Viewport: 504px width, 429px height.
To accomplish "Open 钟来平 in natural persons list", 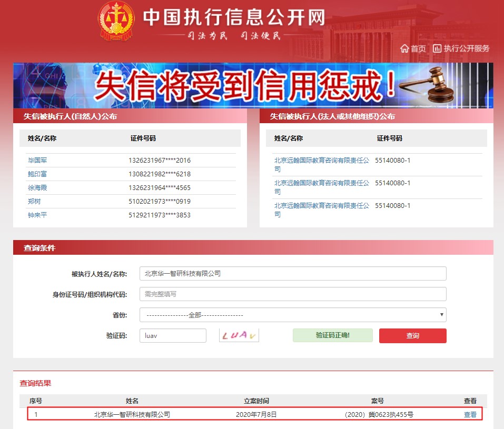I will pos(37,215).
